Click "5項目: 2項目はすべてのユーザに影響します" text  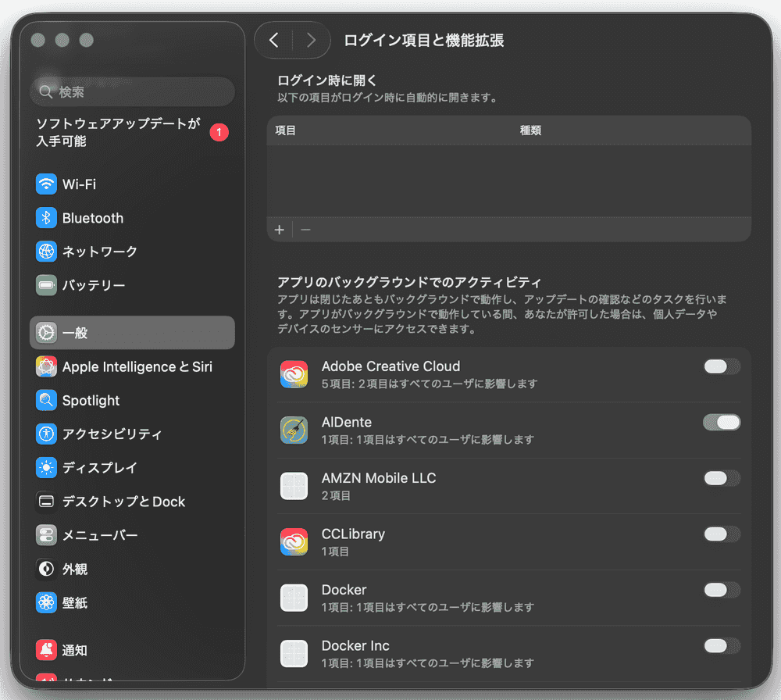430,384
